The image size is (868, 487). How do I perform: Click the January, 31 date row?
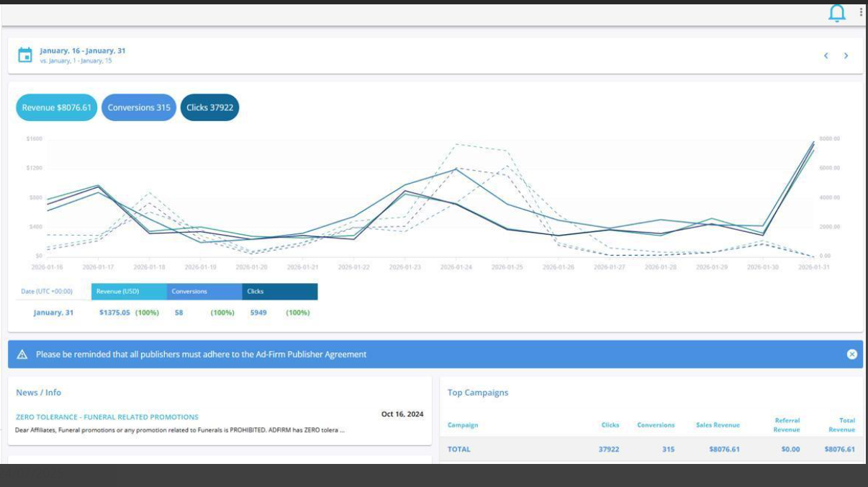coord(53,313)
